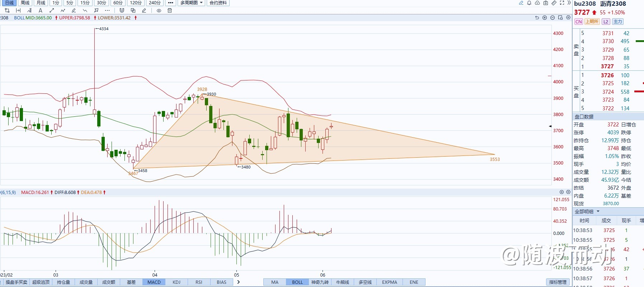
Task: Open the 多周期图 dropdown
Action: 191,3
